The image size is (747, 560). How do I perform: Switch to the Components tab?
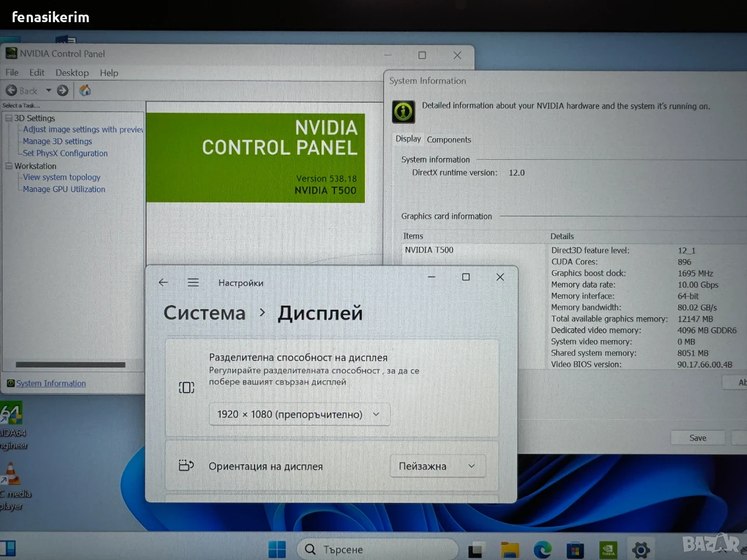point(449,139)
